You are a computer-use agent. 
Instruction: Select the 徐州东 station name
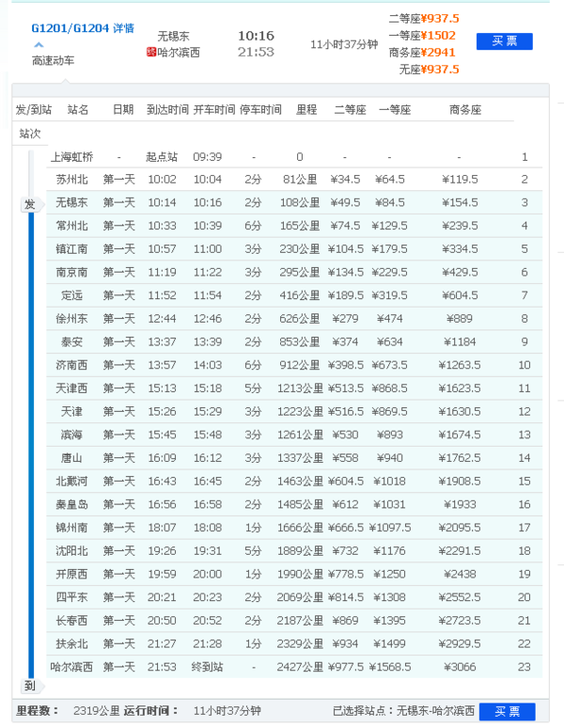point(71,319)
